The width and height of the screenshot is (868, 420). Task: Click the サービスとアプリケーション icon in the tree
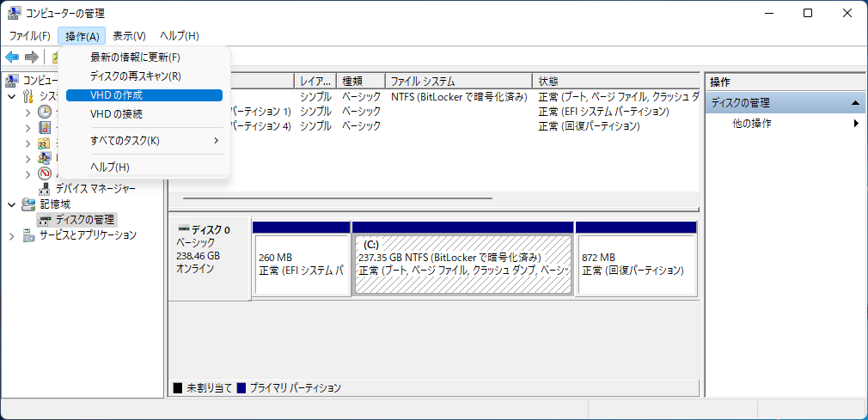(x=29, y=235)
